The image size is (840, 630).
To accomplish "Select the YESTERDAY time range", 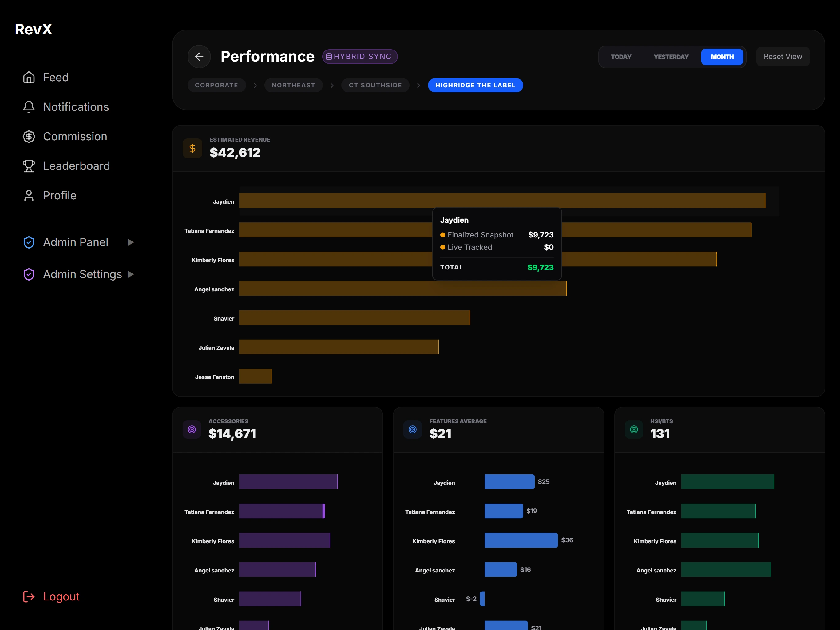I will point(671,57).
